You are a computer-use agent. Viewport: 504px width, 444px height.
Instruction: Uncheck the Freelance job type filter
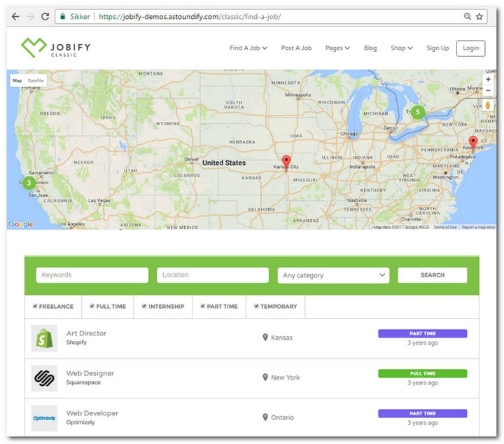tap(36, 306)
